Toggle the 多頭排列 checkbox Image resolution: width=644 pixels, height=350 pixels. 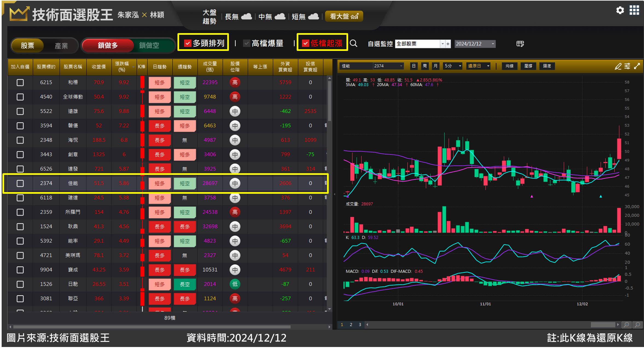[187, 43]
